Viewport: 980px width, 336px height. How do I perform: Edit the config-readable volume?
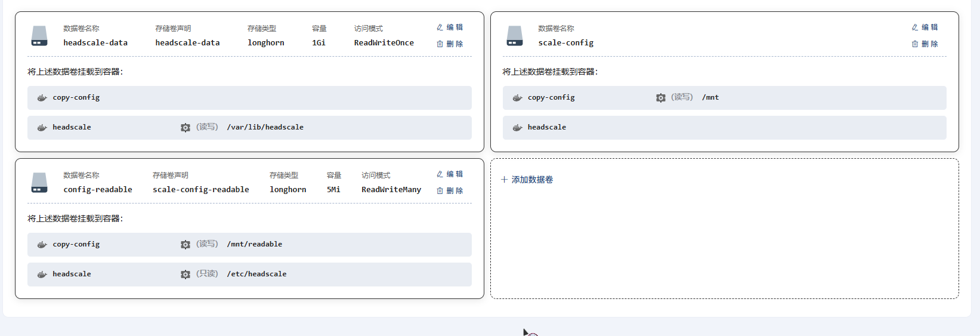[450, 174]
